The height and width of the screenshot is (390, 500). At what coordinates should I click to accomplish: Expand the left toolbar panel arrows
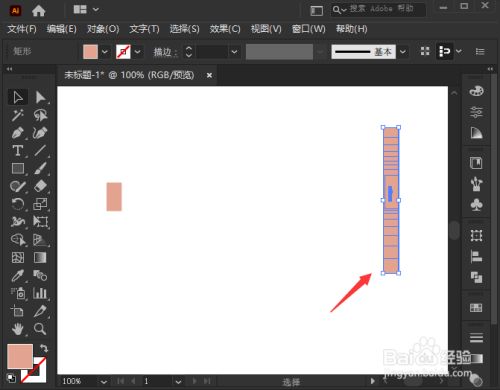click(9, 69)
